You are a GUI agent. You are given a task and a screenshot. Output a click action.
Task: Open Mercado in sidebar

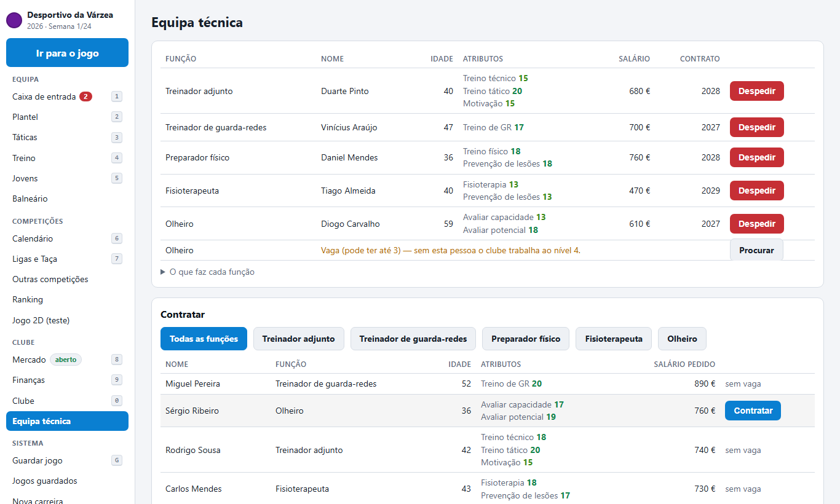67,360
